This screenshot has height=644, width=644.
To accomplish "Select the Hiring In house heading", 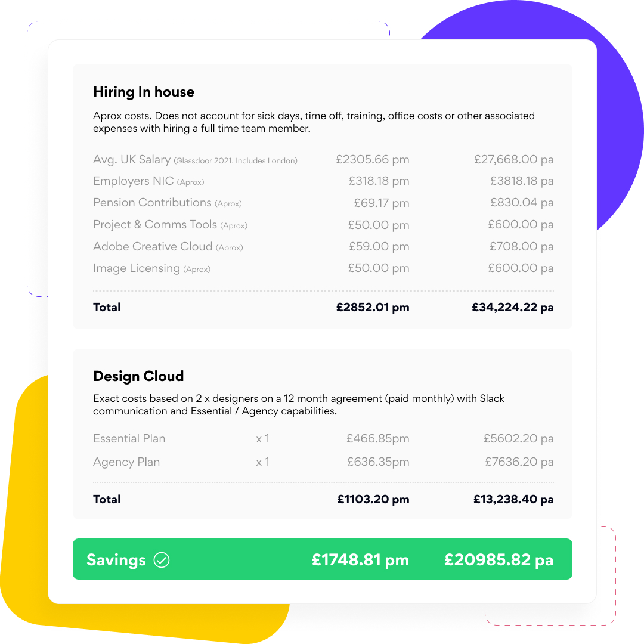I will coord(144,92).
